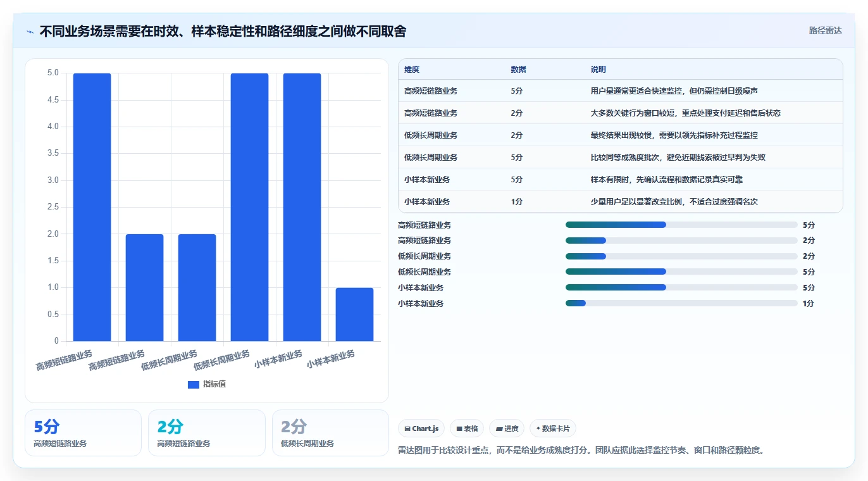Click the 高频短链路业务 chart bar at 5.0
868x481 pixels.
92,207
